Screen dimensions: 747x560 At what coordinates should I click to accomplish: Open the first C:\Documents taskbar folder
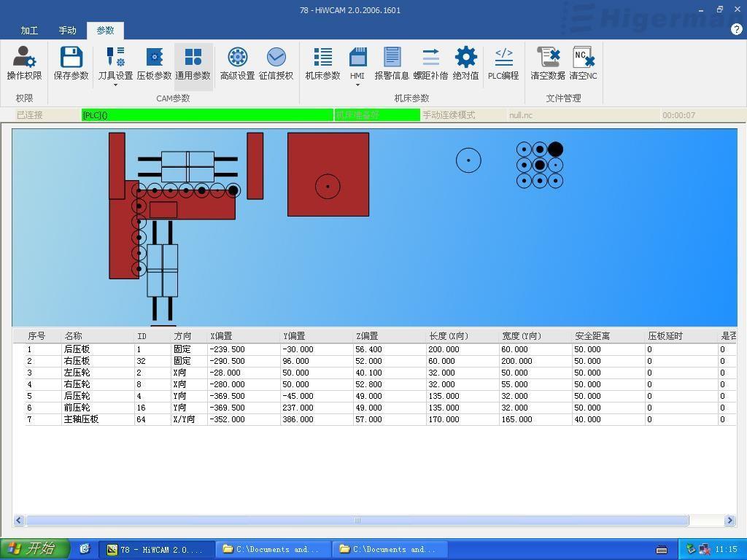click(273, 550)
